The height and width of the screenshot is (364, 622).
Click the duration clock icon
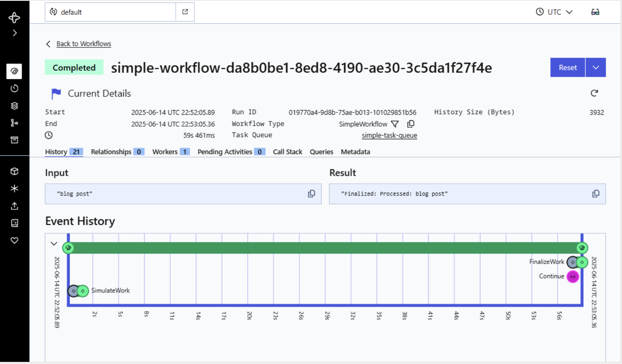(49, 135)
